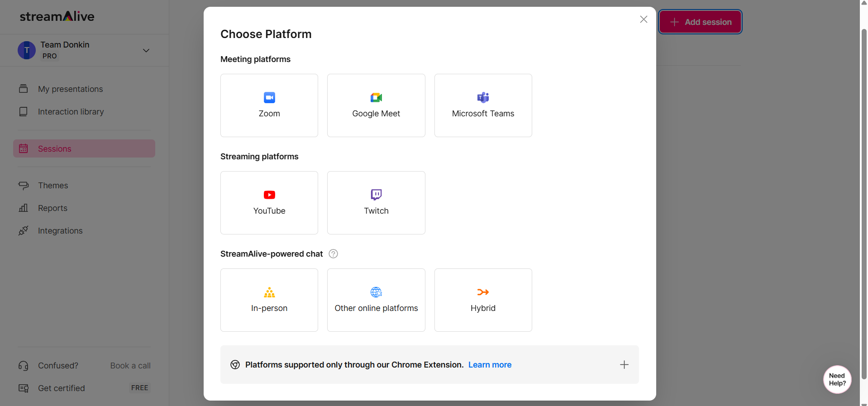The image size is (868, 406).
Task: Expand the Team Donkin workspace dropdown
Action: [x=146, y=50]
